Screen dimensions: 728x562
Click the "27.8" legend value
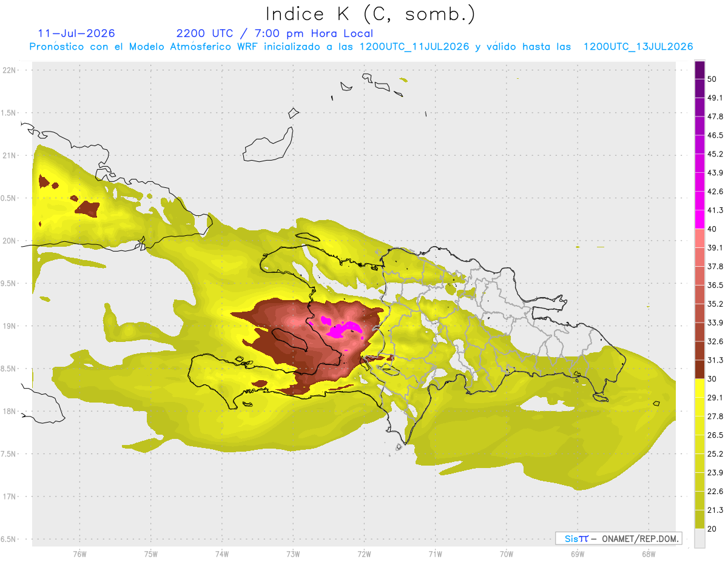click(x=715, y=416)
